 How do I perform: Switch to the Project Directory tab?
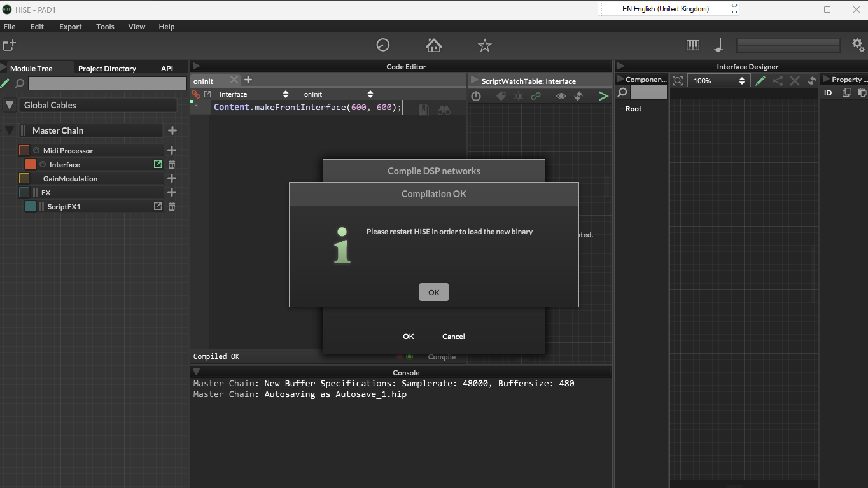pos(107,68)
